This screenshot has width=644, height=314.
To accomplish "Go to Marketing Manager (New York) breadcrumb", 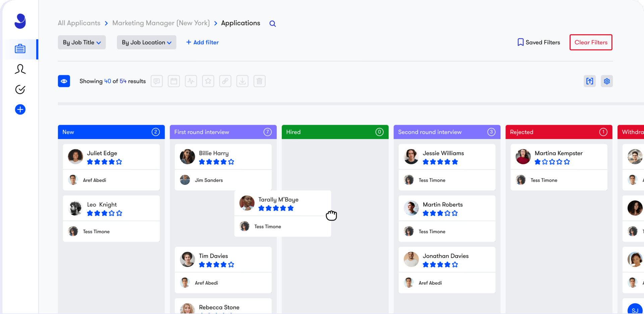I will (x=161, y=23).
